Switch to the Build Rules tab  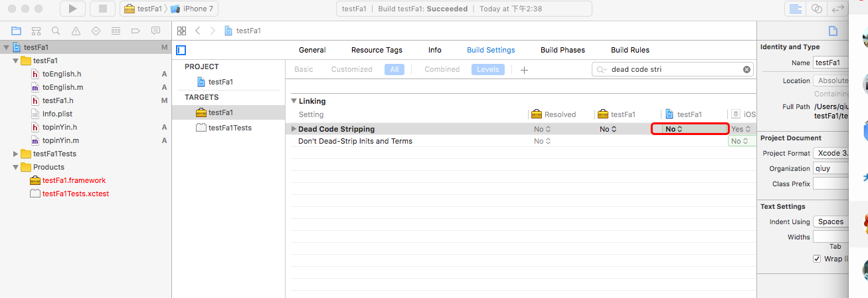click(x=630, y=50)
